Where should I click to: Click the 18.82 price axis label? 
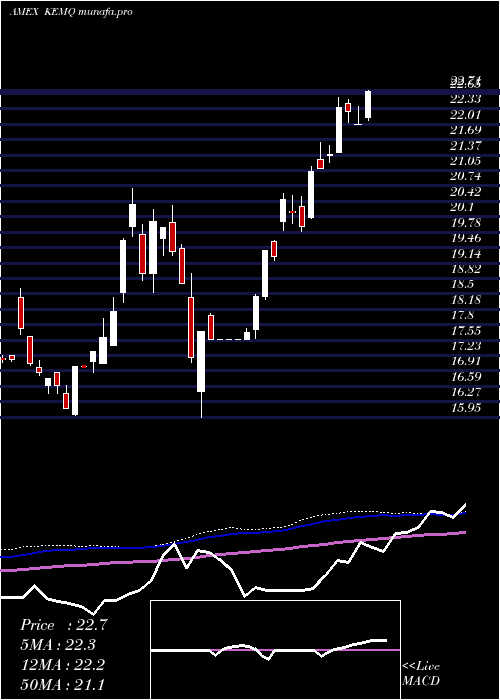click(x=465, y=269)
